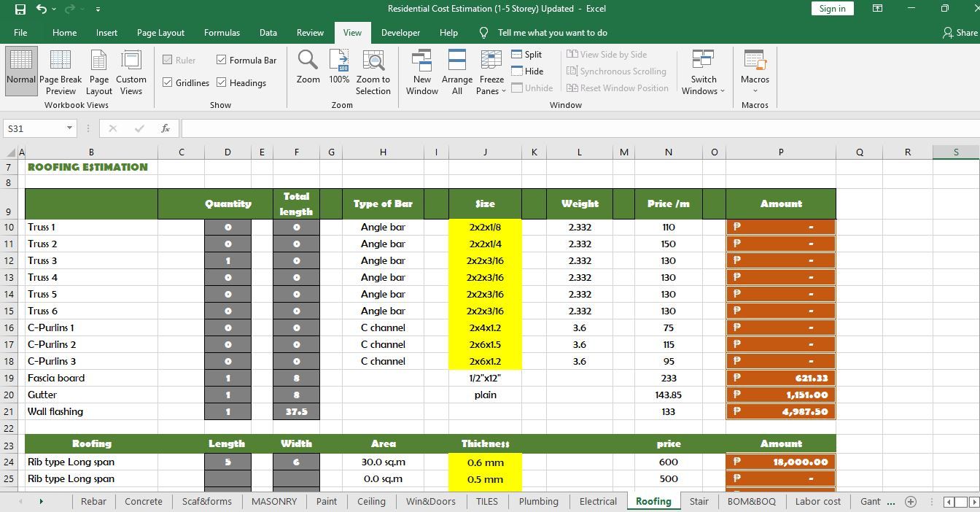Click the greyed Unhide window button
The image size is (980, 512).
click(532, 88)
